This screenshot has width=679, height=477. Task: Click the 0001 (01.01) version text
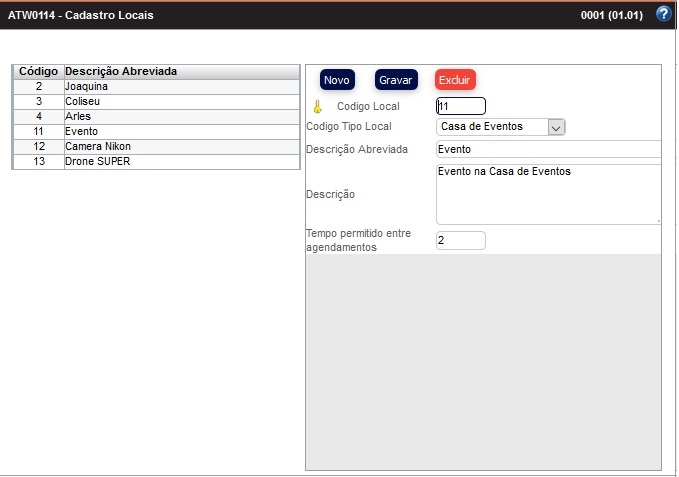(612, 15)
